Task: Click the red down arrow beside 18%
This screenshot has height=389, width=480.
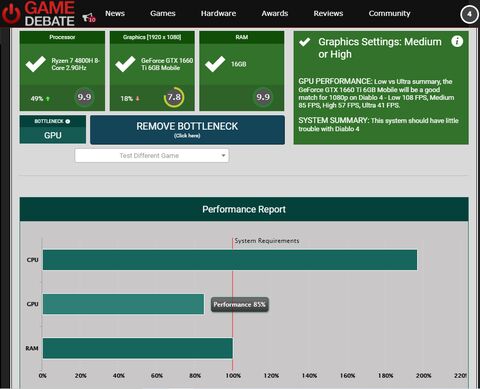Action: (x=138, y=99)
